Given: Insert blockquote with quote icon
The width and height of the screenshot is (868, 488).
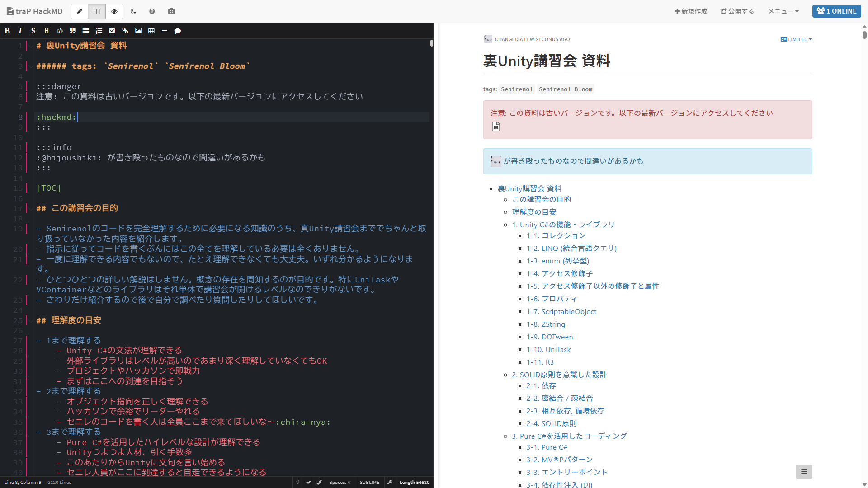Looking at the screenshot, I should (x=73, y=31).
